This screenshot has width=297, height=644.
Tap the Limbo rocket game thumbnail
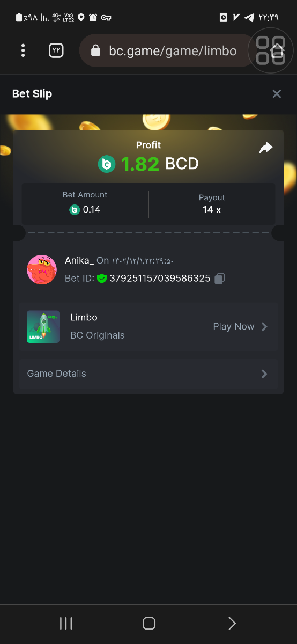point(43,326)
